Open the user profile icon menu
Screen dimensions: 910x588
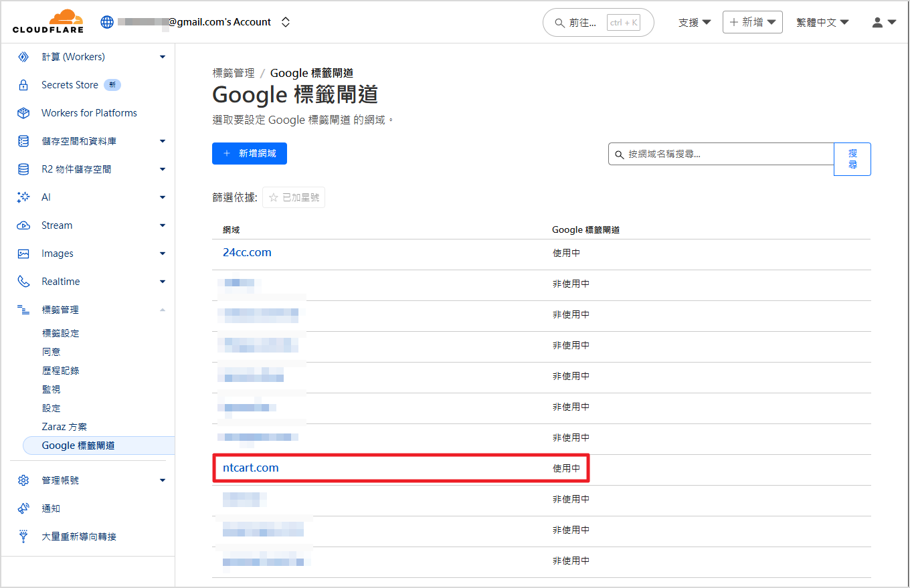point(884,22)
